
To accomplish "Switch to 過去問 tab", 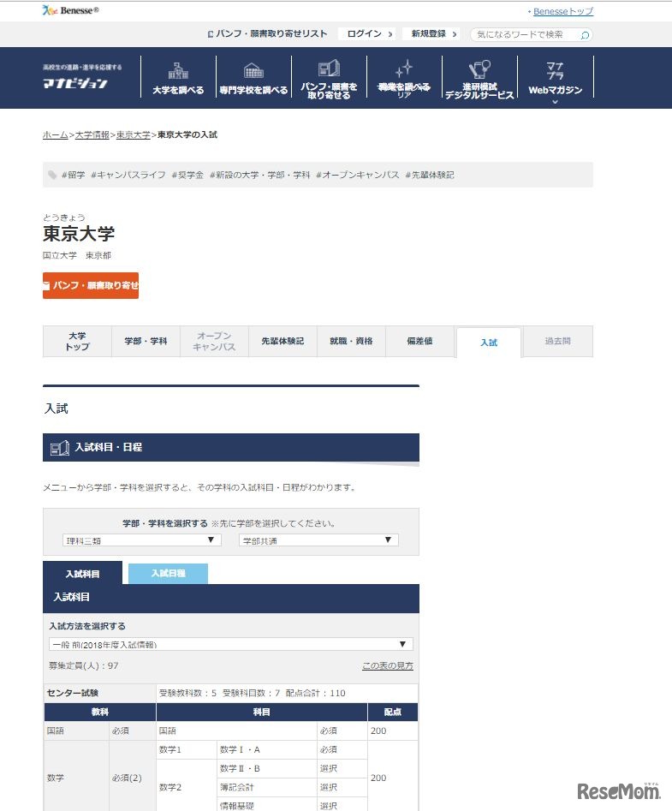I will [x=558, y=342].
